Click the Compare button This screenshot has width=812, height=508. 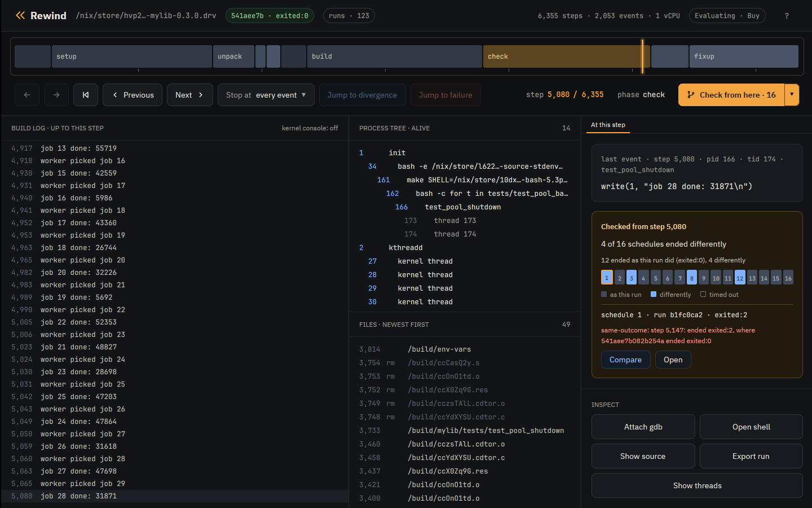(x=625, y=360)
